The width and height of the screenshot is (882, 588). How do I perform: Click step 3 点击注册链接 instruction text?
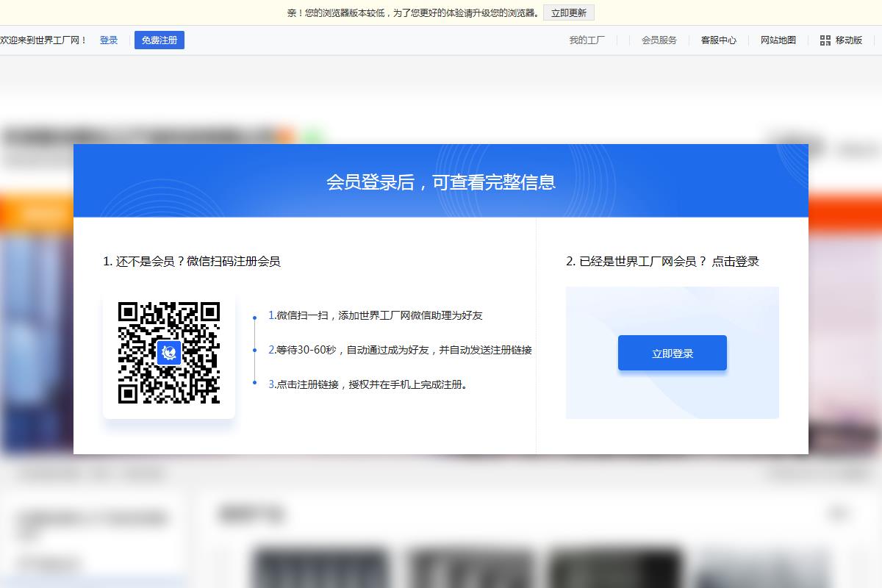(x=368, y=384)
